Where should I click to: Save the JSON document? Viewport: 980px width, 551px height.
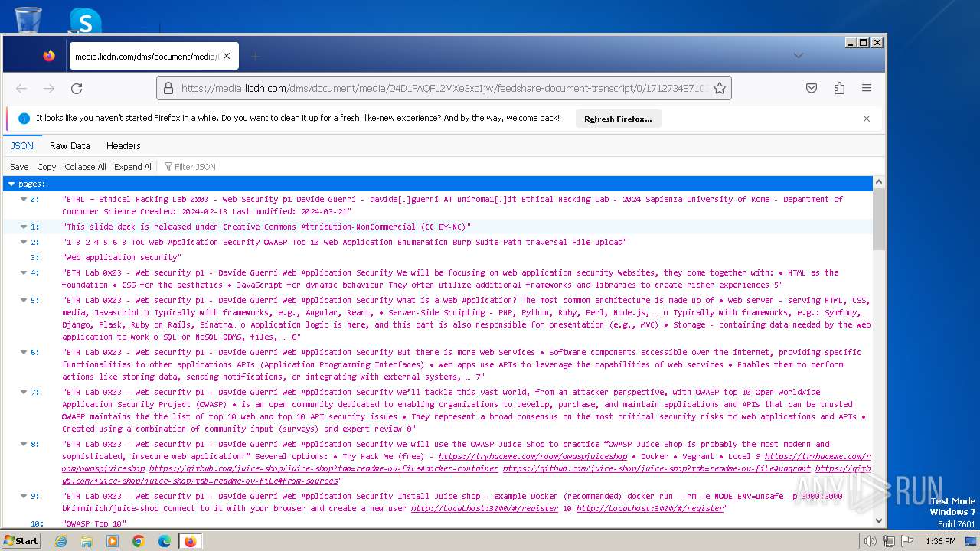click(19, 167)
